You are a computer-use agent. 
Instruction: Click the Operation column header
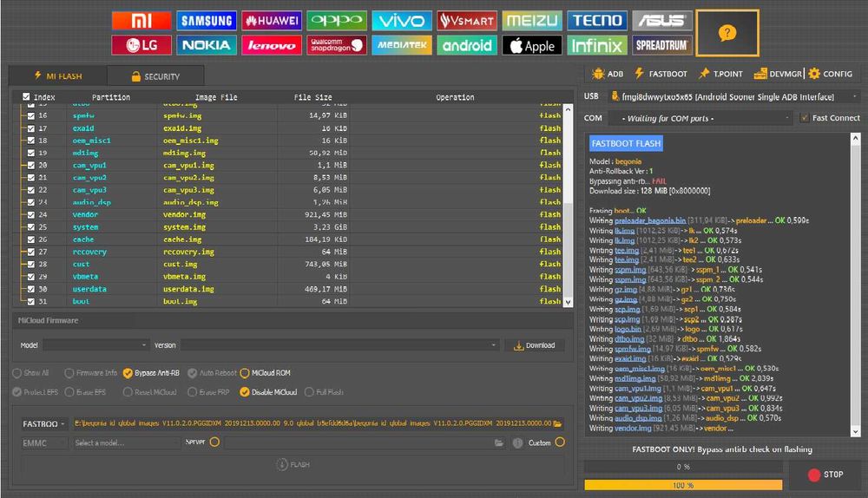point(455,97)
